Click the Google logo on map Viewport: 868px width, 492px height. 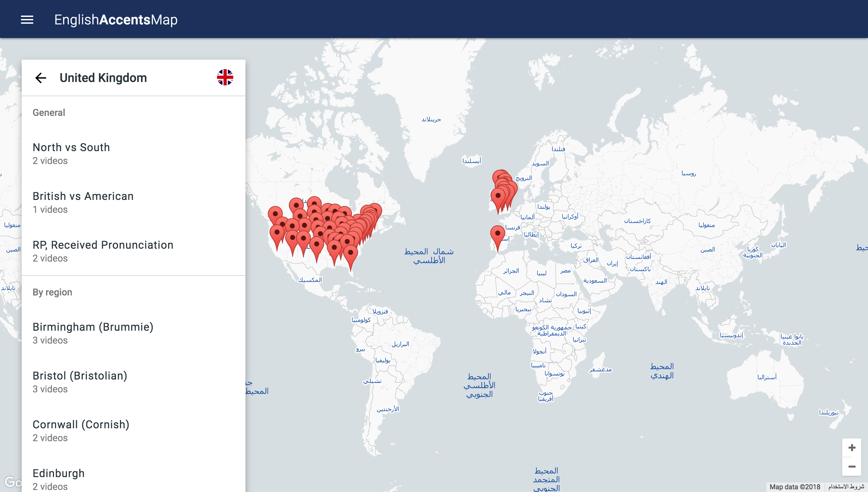coord(13,481)
